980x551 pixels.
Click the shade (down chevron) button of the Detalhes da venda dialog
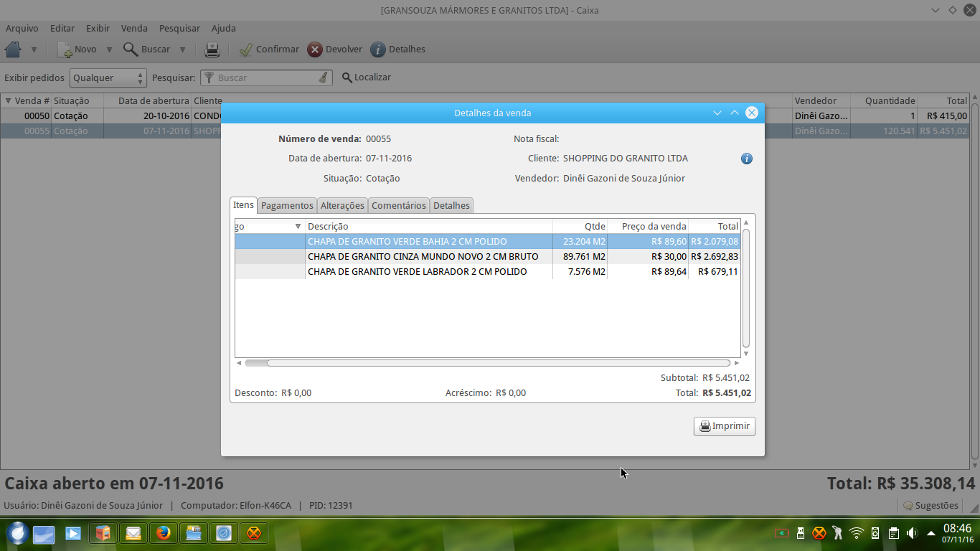click(x=717, y=113)
